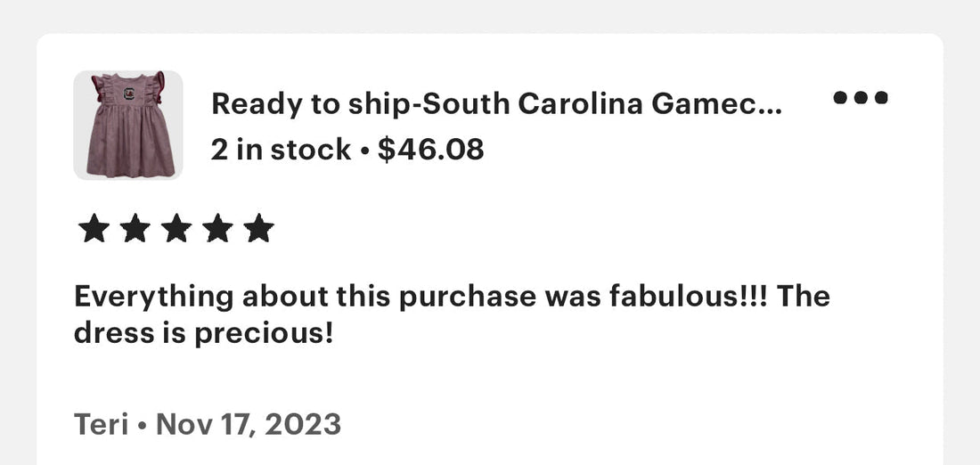Open the three-dot more options menu

(860, 97)
